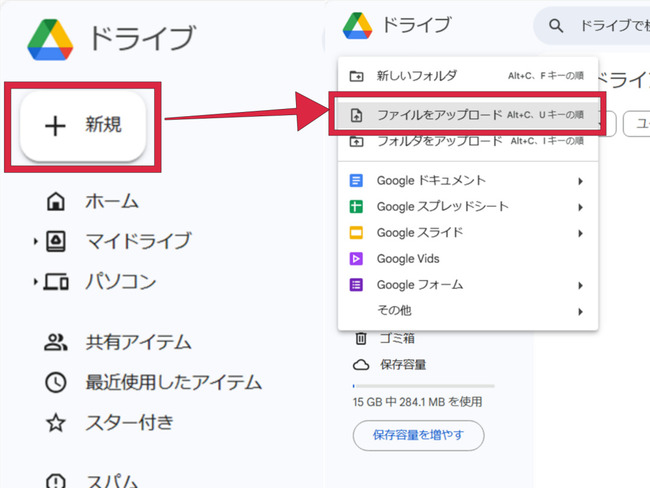The height and width of the screenshot is (488, 650).
Task: Expand the パソコン tree arrow
Action: point(36,282)
